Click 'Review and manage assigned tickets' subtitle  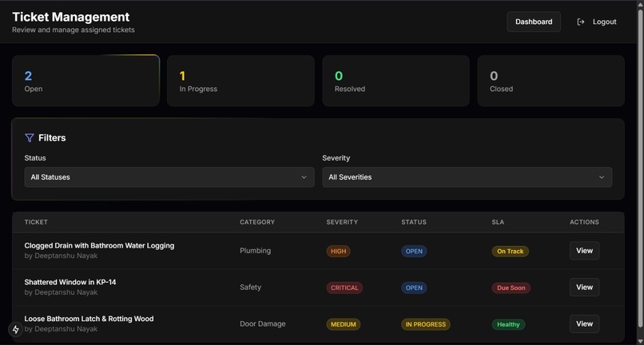click(73, 30)
